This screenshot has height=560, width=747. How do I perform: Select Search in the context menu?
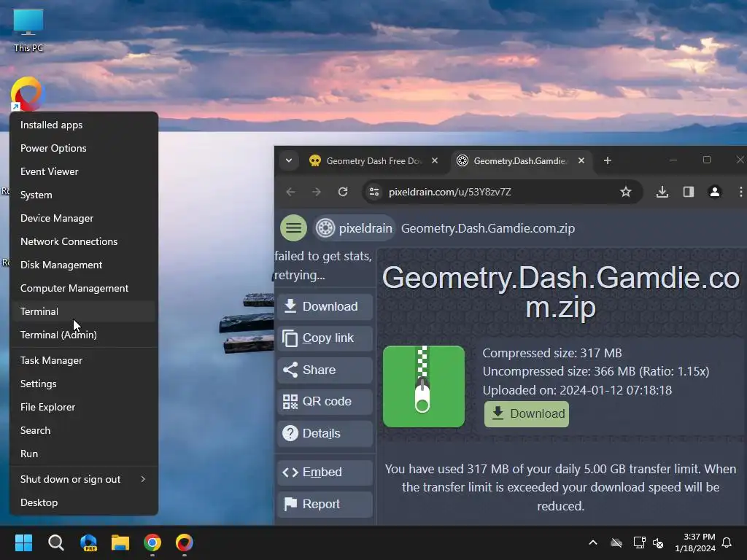[x=84, y=430]
